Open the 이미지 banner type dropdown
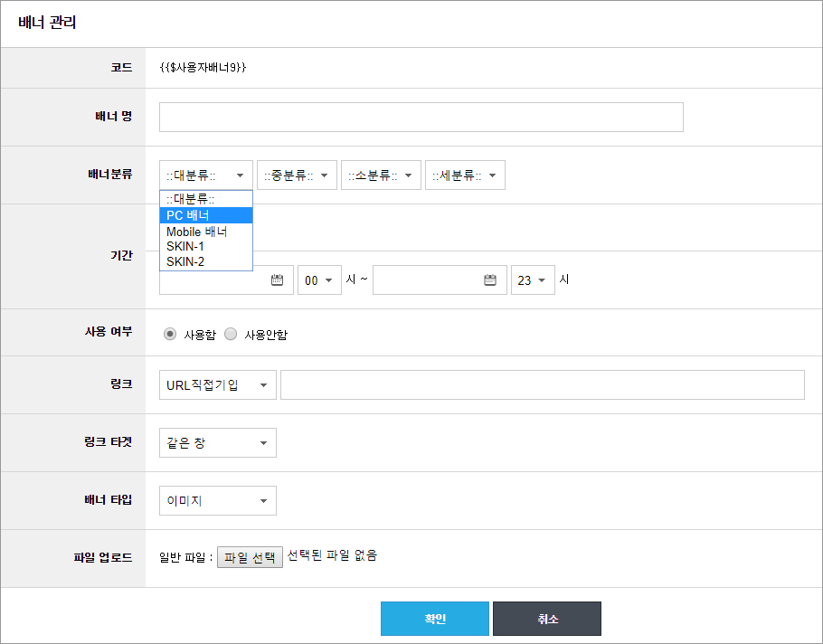The height and width of the screenshot is (644, 823). (218, 500)
